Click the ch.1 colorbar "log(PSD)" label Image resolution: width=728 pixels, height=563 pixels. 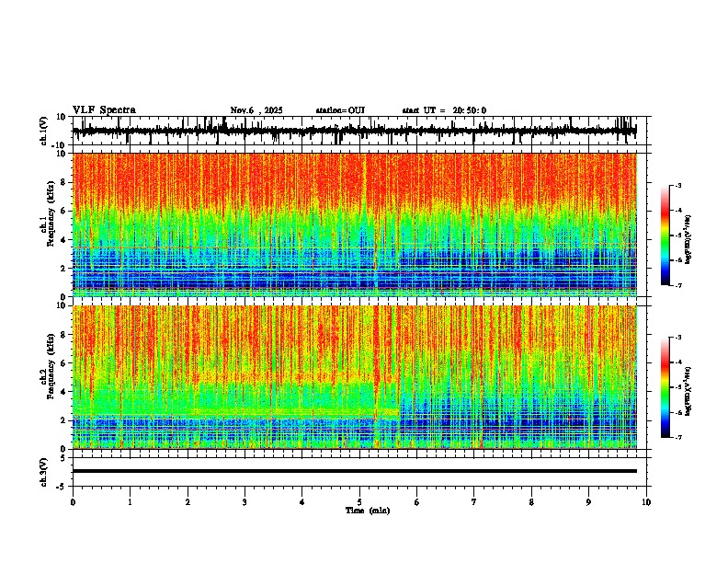coord(688,240)
